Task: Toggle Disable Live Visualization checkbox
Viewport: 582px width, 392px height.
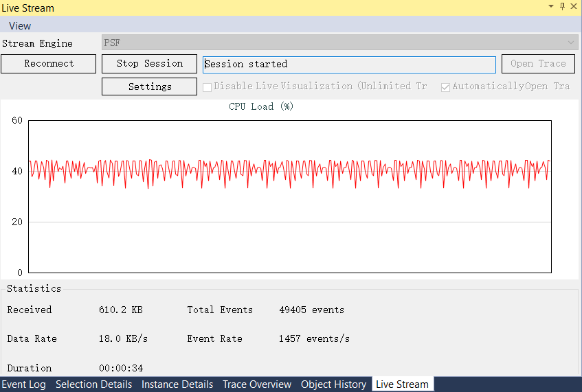Action: click(207, 87)
